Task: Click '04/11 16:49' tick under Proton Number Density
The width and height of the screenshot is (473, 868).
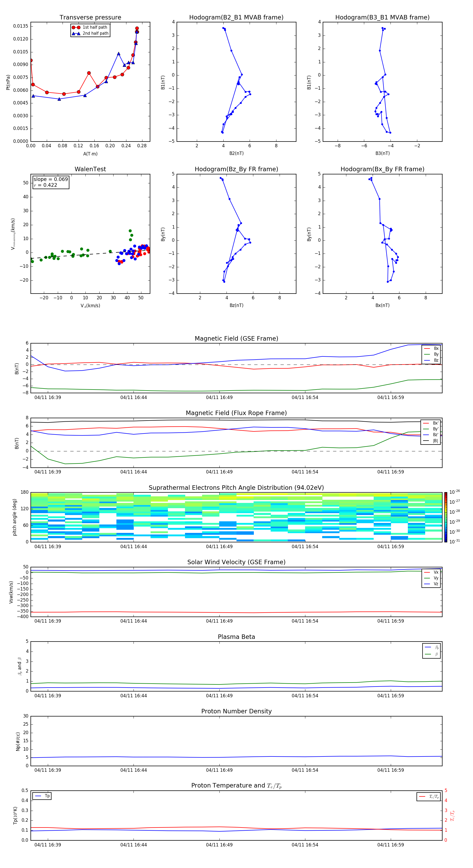Action: (219, 770)
